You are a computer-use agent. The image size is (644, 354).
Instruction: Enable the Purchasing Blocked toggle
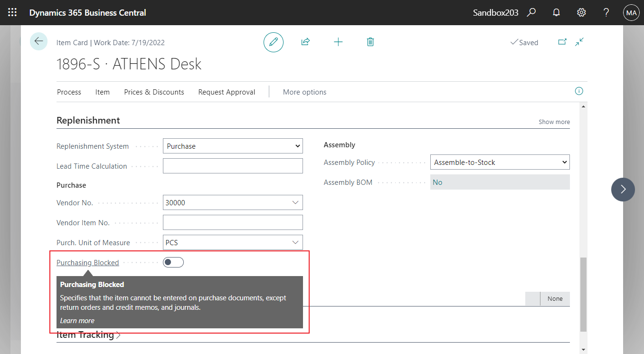[x=173, y=262]
